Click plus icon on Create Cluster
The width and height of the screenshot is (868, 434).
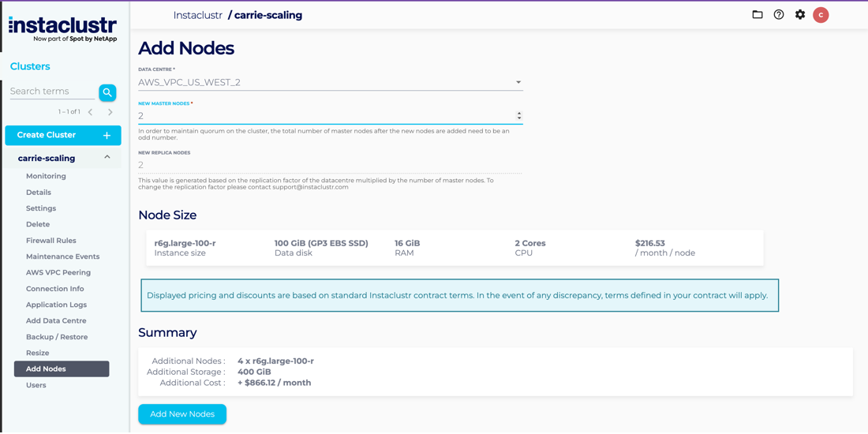click(107, 135)
